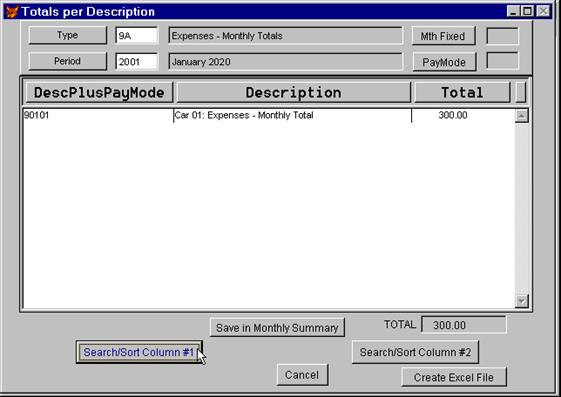This screenshot has height=397, width=561.
Task: Select the Period code field containing 2001
Action: tap(136, 62)
